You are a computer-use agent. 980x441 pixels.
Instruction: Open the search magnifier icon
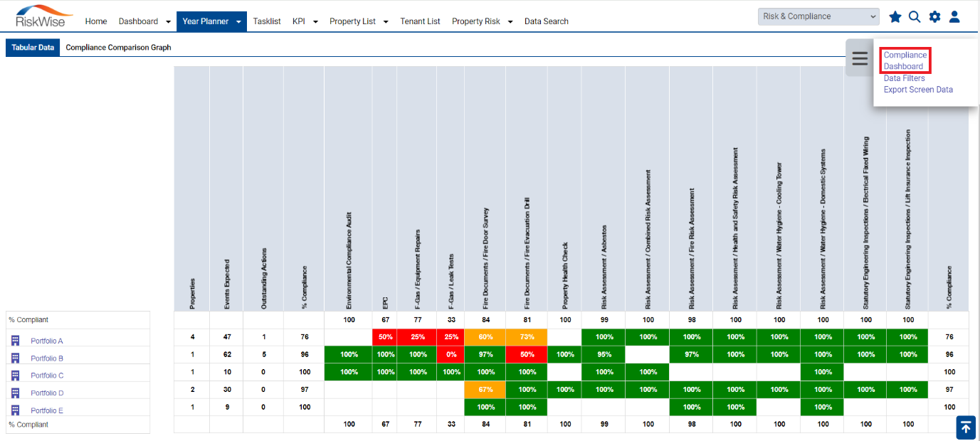point(915,16)
